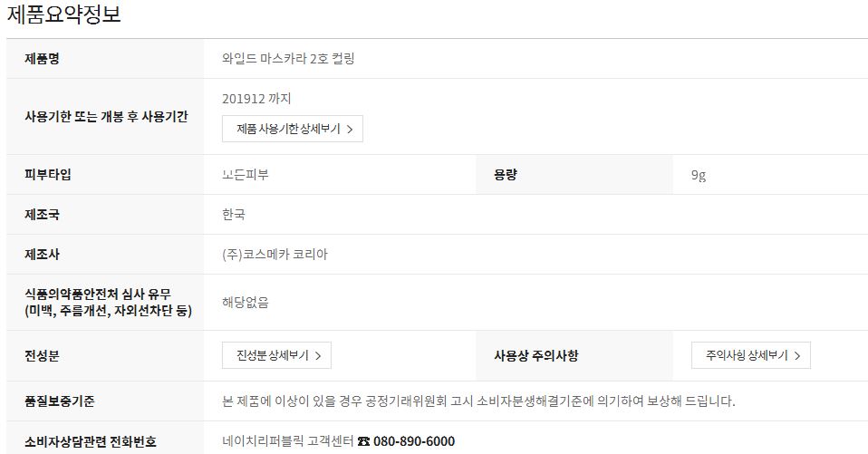
Task: Open the 주의사항 상세보기 button
Action: 750,355
